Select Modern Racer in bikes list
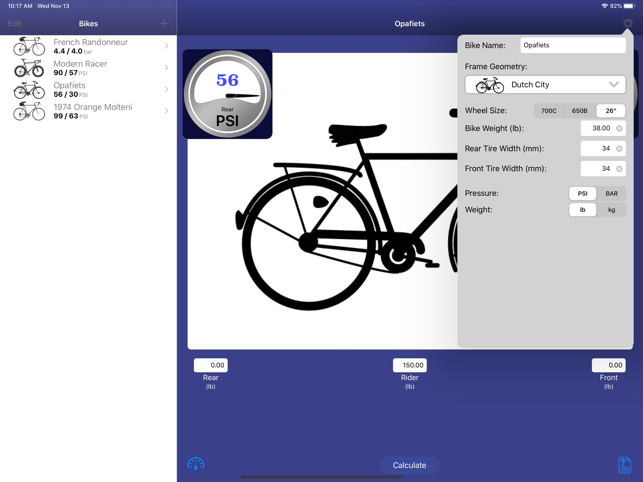The image size is (643, 482). 88,68
